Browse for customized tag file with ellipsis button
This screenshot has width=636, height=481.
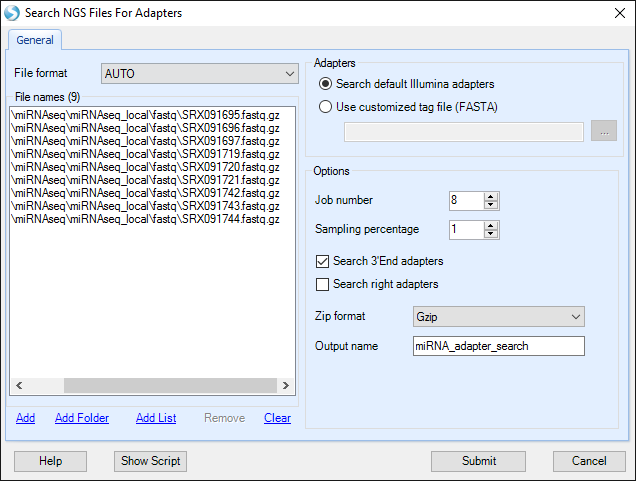tap(604, 131)
